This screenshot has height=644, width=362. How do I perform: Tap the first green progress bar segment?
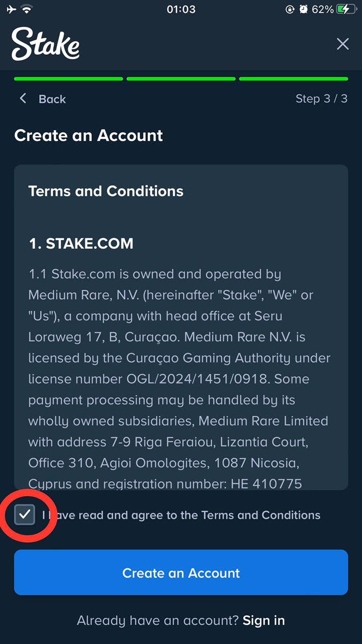68,78
